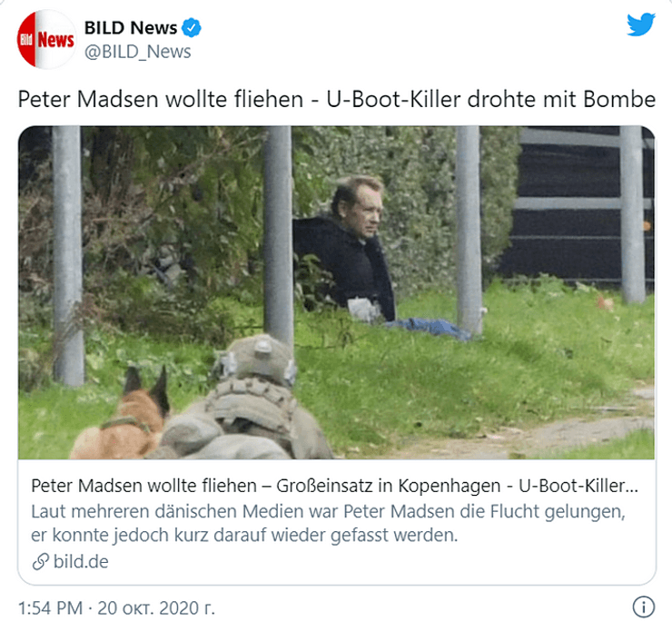
Task: Click the info icon near the timestamp
Action: pyautogui.click(x=643, y=607)
